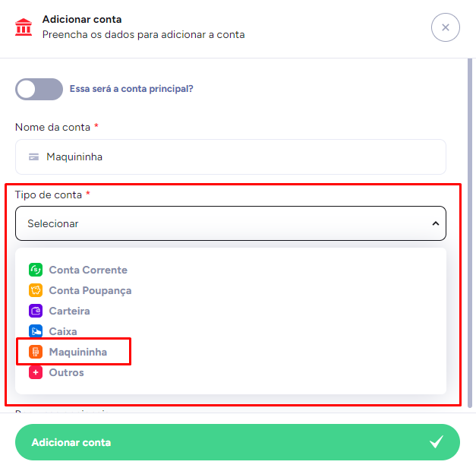The width and height of the screenshot is (476, 468).
Task: Choose the Outros option
Action: point(66,372)
